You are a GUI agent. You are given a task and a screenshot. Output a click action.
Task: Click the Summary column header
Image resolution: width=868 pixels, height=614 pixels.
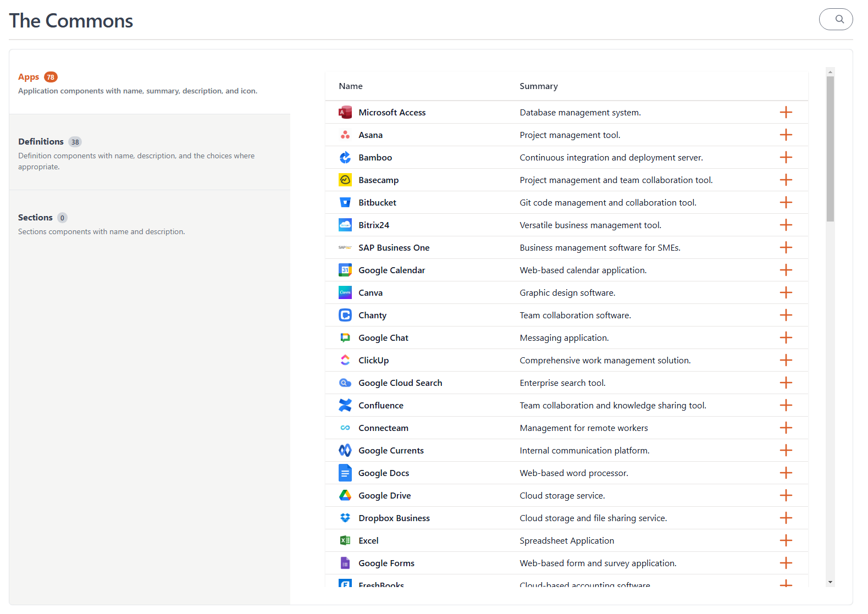click(x=539, y=86)
